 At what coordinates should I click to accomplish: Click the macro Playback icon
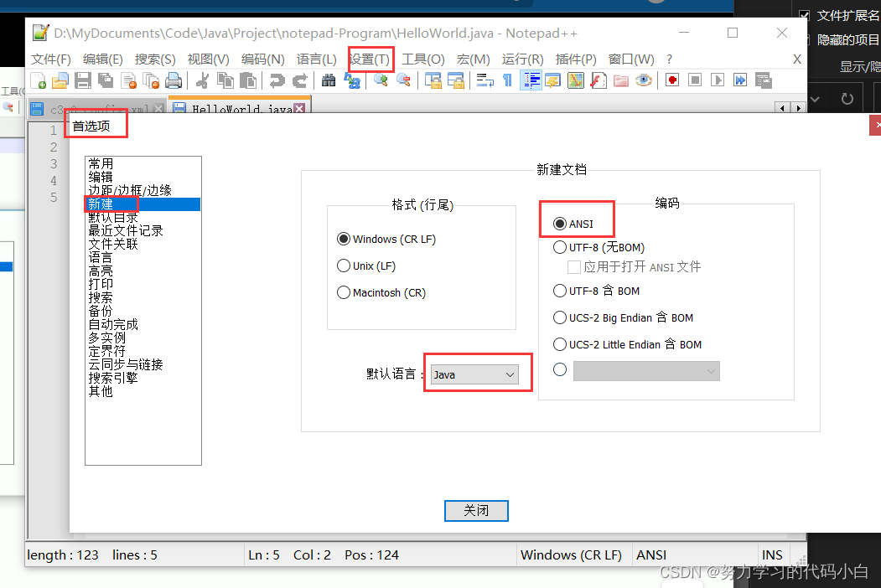[x=718, y=80]
